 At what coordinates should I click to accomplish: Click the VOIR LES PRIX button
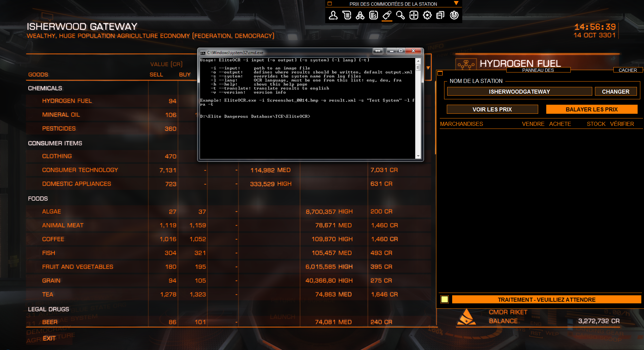pos(492,109)
